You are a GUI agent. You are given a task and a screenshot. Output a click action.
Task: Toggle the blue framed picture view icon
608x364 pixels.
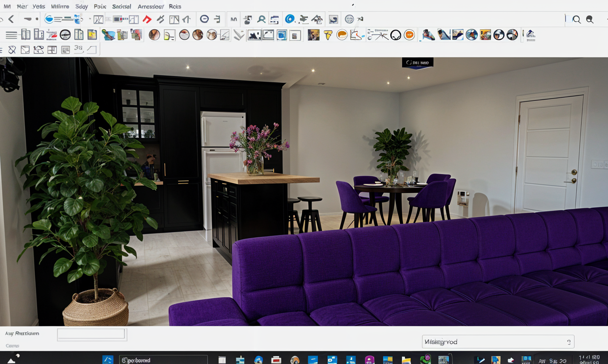[x=281, y=35]
